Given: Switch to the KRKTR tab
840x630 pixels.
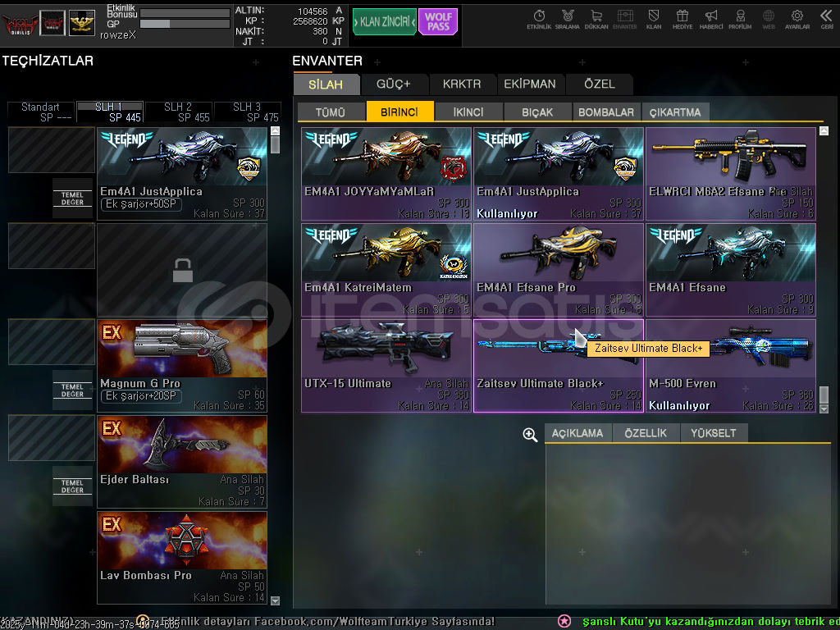Looking at the screenshot, I should point(462,84).
